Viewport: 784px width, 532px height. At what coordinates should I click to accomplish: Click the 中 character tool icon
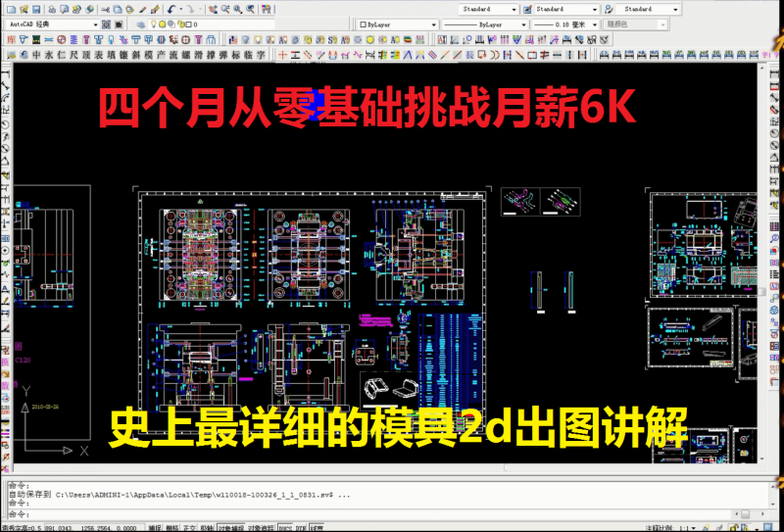(x=37, y=55)
